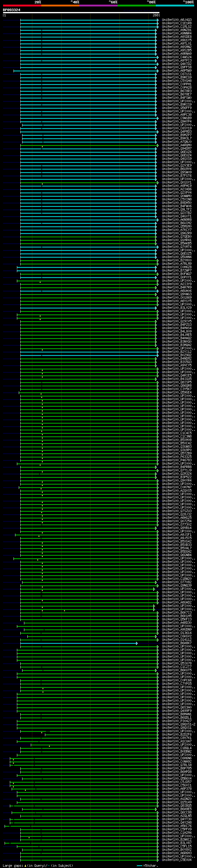Select hit label UniRef100_C9W1B9
Image resolution: width=197 pixels, height=868 pixels.
pos(177,118)
